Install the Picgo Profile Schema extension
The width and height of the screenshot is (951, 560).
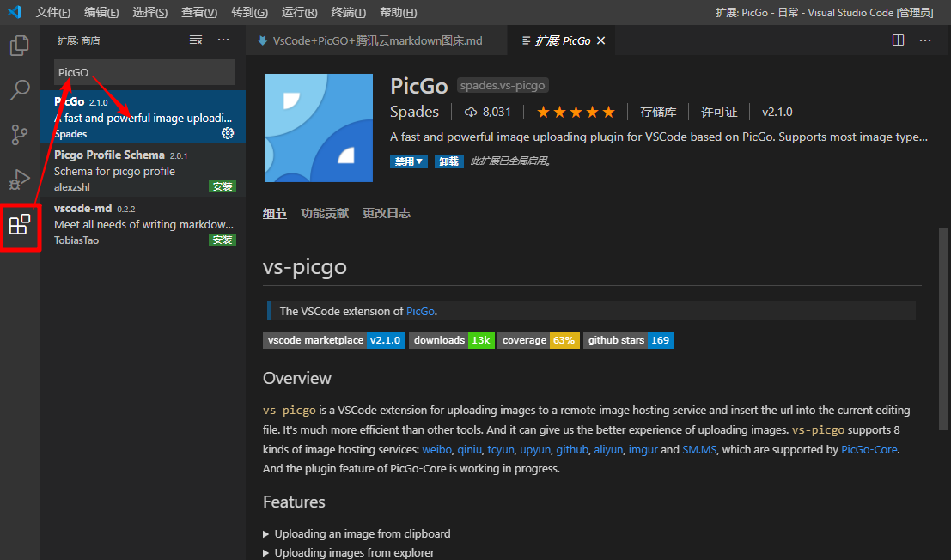click(x=223, y=186)
